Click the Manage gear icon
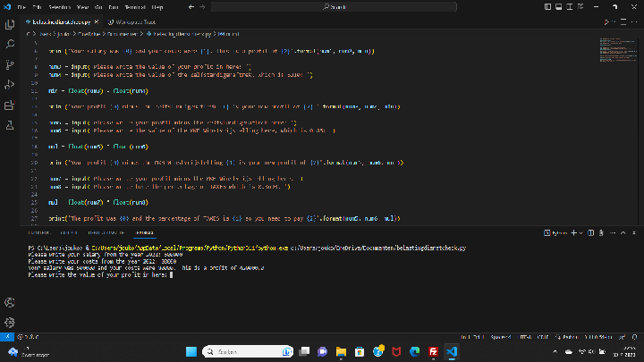Screen dimensions: 644x362 [x=10, y=322]
